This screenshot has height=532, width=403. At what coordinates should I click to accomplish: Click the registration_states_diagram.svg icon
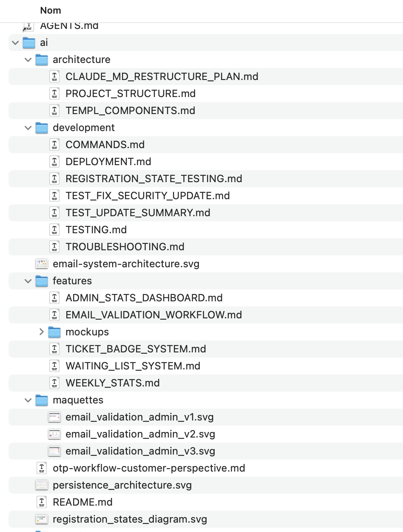point(42,519)
